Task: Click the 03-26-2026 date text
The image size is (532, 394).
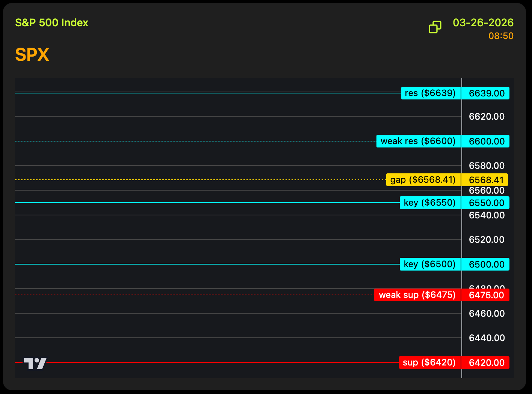Action: coord(483,23)
